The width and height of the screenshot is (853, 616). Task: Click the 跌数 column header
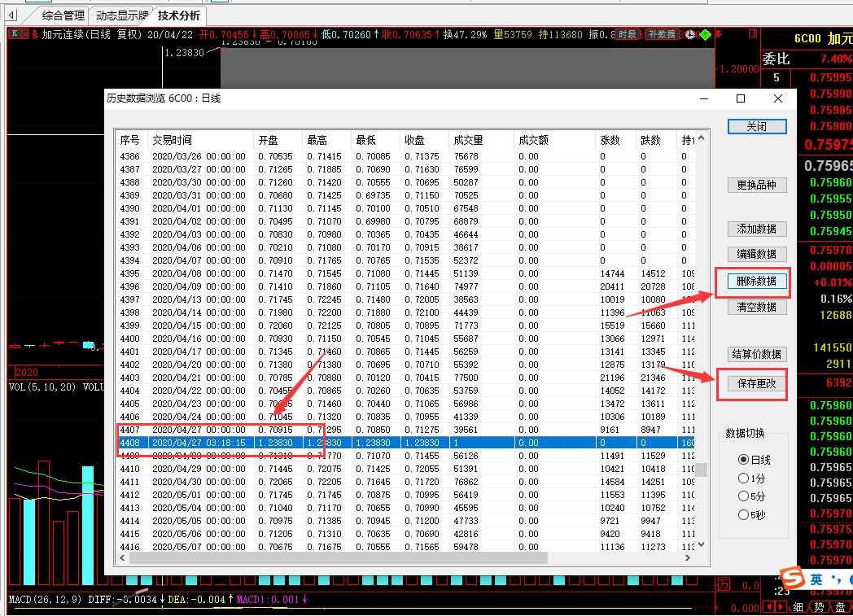pyautogui.click(x=657, y=140)
